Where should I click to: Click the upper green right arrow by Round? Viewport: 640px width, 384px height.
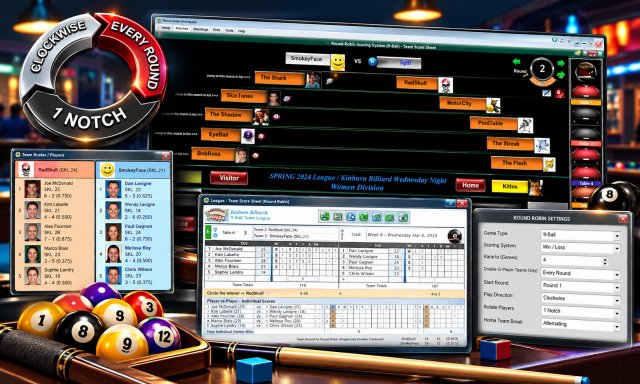click(561, 63)
